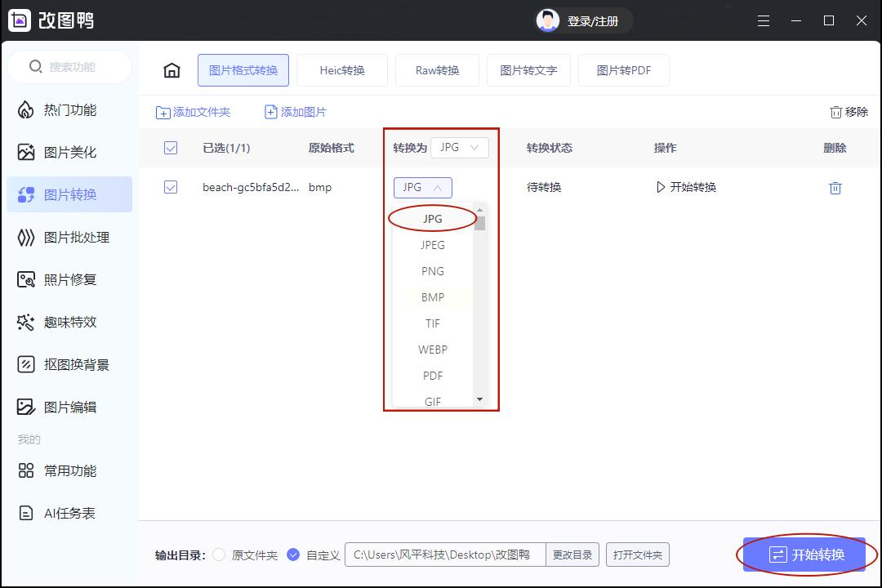Click the bmp original format cell
The image size is (882, 588).
[320, 187]
